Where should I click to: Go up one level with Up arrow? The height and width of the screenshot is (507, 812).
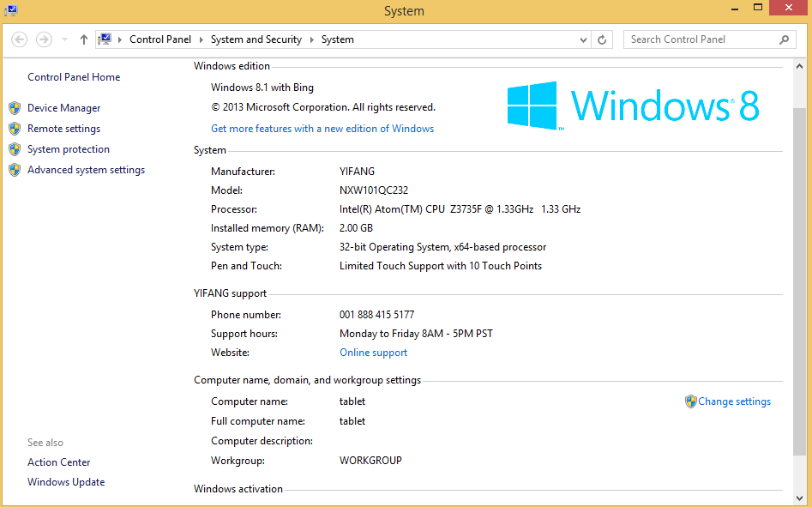pos(83,39)
